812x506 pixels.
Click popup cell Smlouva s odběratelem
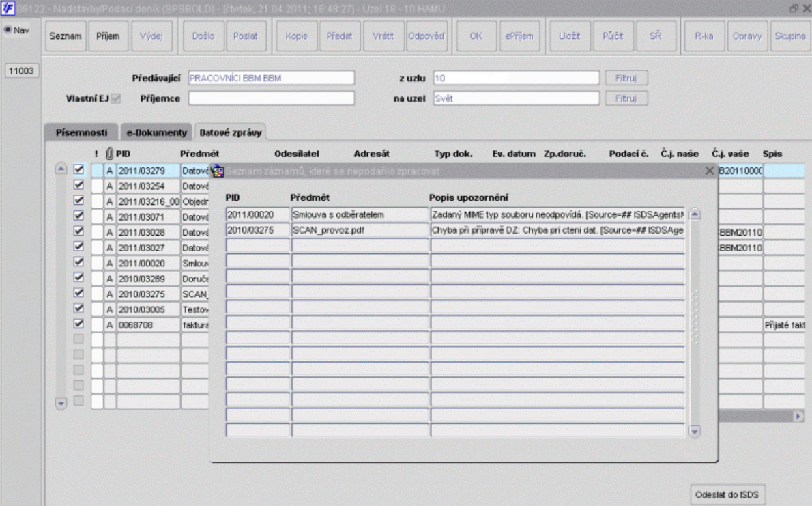tap(360, 214)
